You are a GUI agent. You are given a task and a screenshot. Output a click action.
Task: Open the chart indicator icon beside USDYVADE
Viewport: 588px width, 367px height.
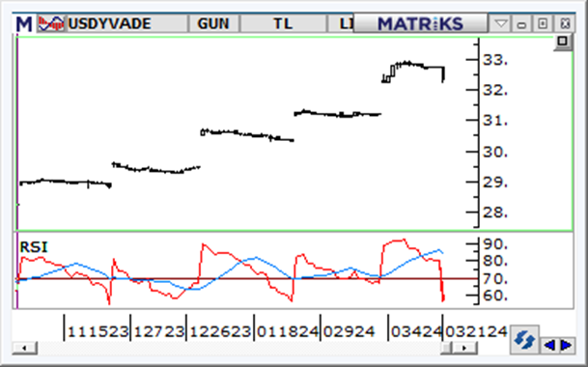click(x=51, y=23)
